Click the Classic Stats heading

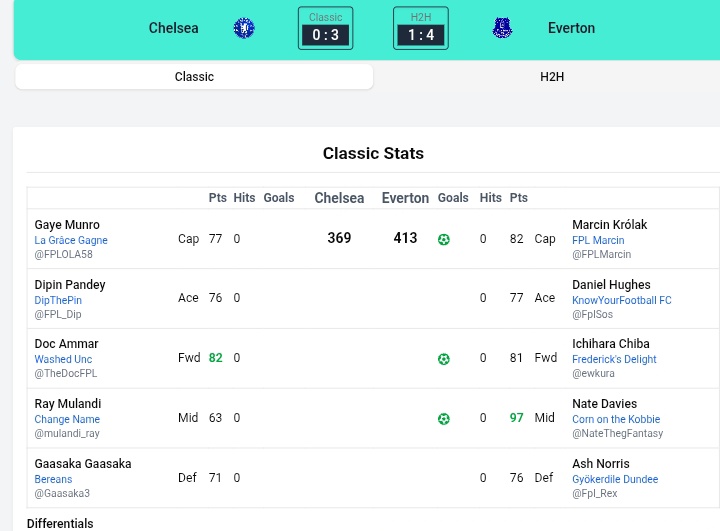point(373,153)
